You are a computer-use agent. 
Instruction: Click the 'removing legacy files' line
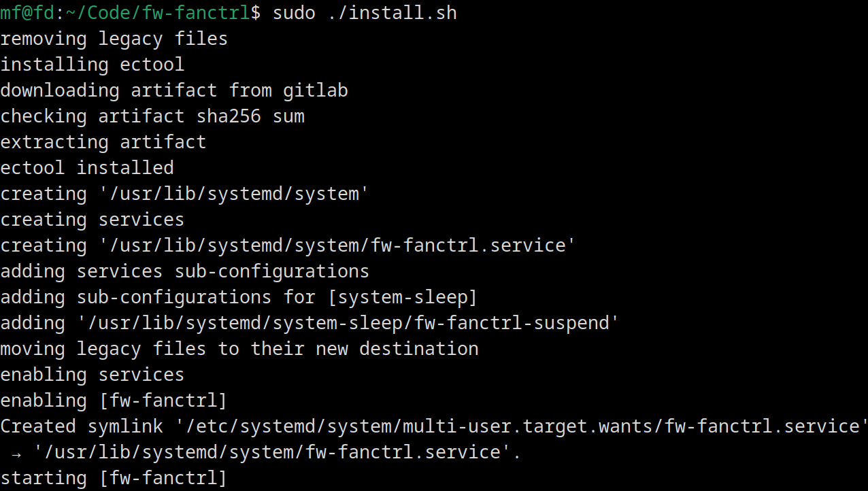114,39
